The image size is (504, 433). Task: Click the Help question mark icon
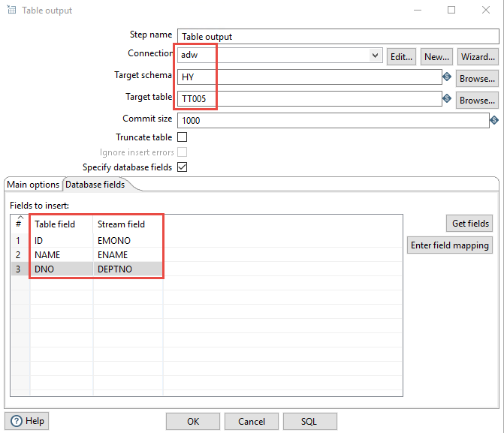click(x=17, y=421)
